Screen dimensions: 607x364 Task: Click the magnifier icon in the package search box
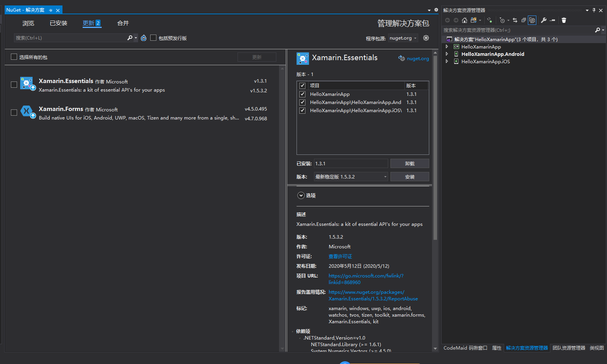(x=129, y=38)
